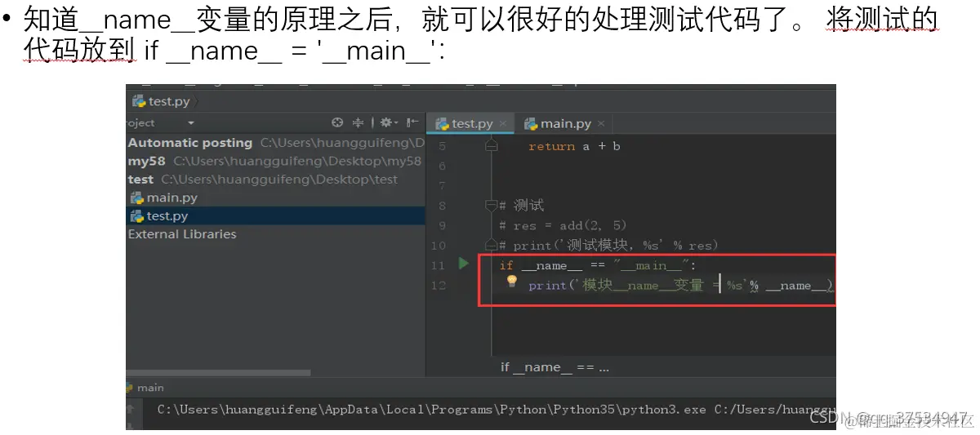Click the Python file icon beside main.py in tree

tap(137, 198)
